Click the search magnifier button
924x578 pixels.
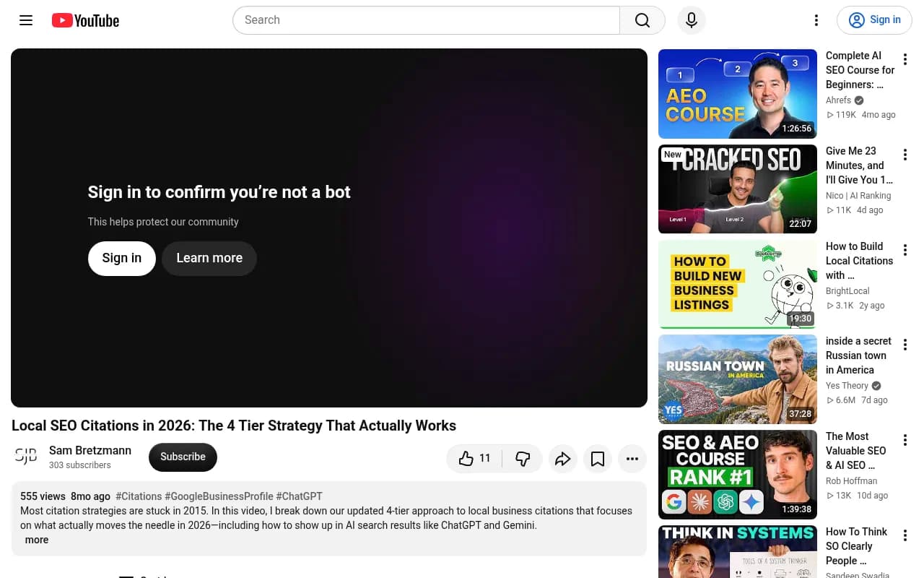click(x=642, y=20)
